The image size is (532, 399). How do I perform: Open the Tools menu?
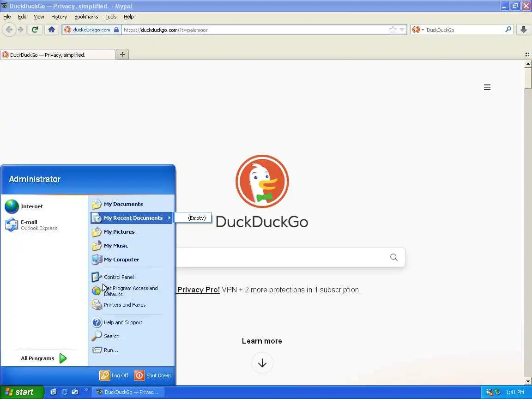coord(111,17)
